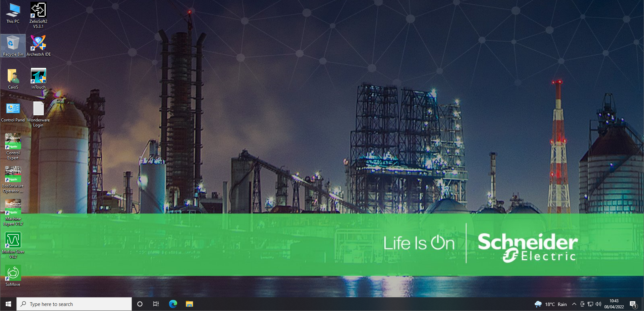Select the SoMove desktop shortcut
Screen dimensions: 644x311
[13, 276]
